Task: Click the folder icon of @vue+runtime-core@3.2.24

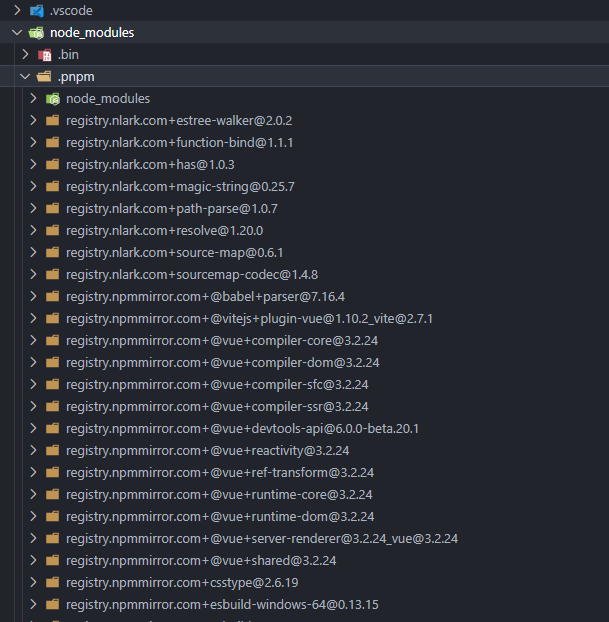Action: point(52,495)
